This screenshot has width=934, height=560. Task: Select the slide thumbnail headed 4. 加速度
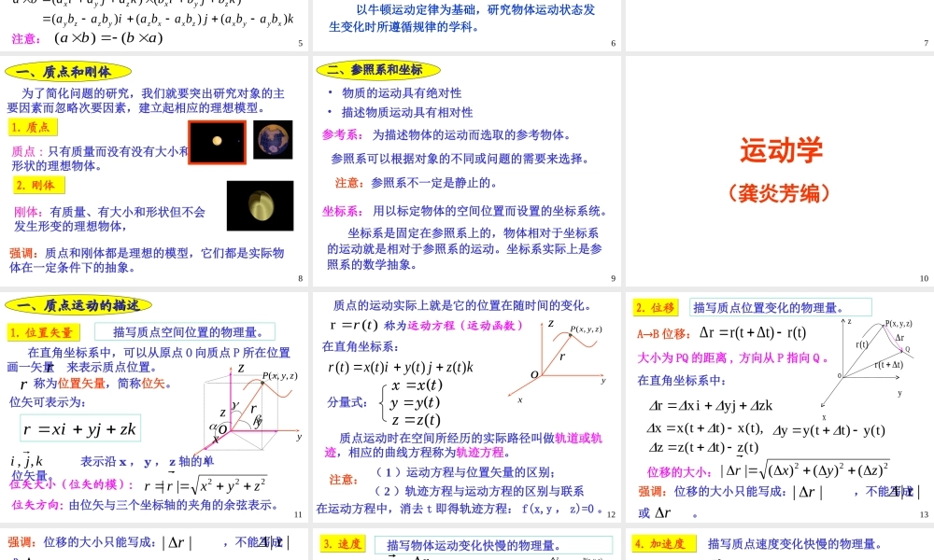780,544
